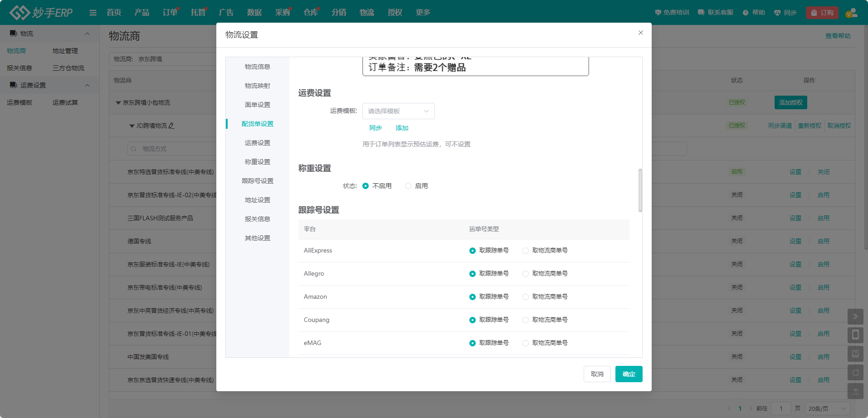This screenshot has width=868, height=418.
Task: Select 取物流商单号 for AliExpress
Action: (x=526, y=251)
